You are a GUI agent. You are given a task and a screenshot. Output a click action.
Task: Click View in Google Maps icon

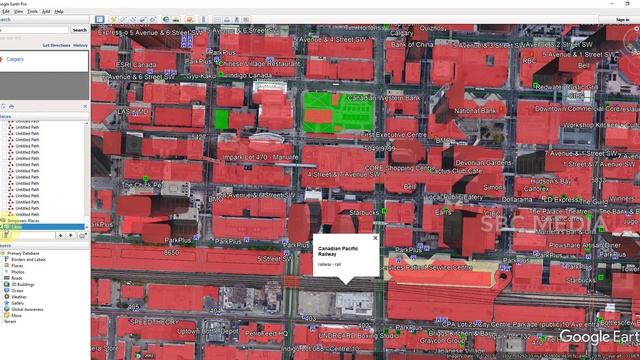[x=246, y=20]
